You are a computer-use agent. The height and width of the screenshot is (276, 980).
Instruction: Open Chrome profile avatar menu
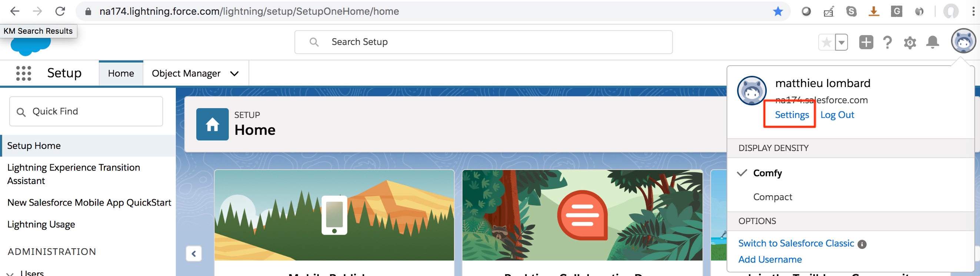[950, 11]
